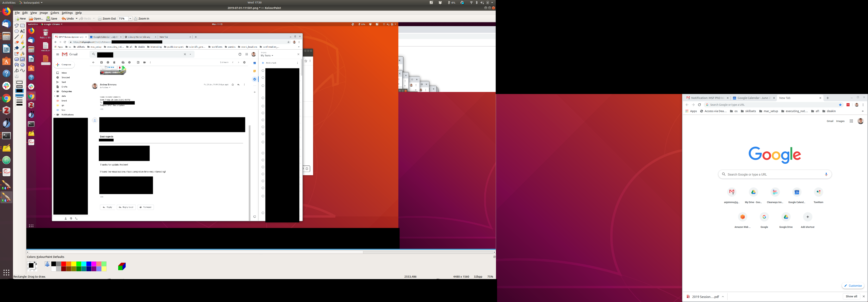Select the gray background-fill style option
Screen dimensions: 868x302
tap(20, 87)
